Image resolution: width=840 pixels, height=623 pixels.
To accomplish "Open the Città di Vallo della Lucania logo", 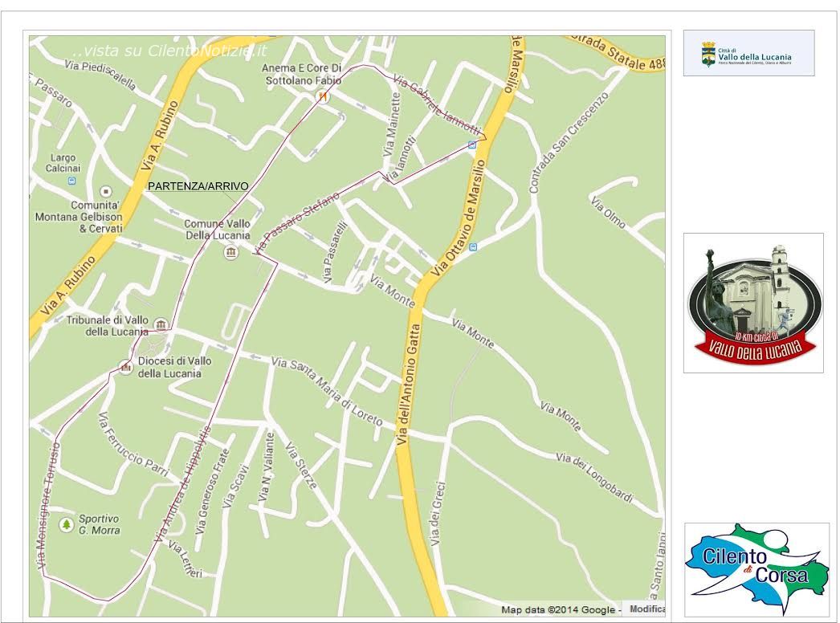I will tap(748, 54).
